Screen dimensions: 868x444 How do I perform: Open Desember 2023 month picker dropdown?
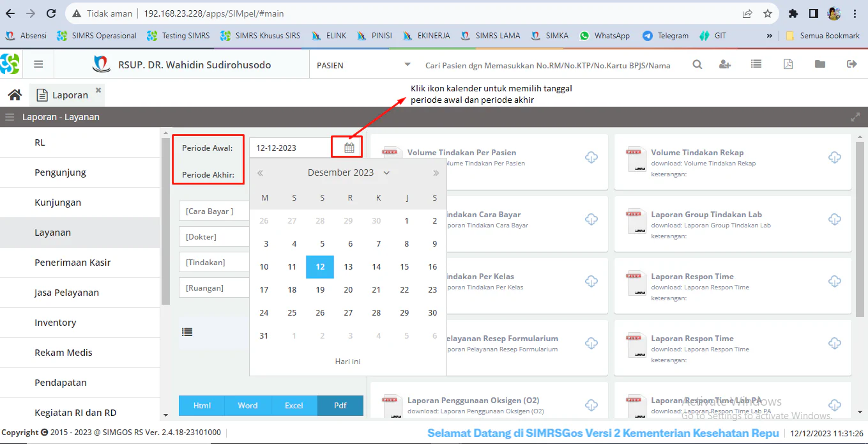click(349, 172)
